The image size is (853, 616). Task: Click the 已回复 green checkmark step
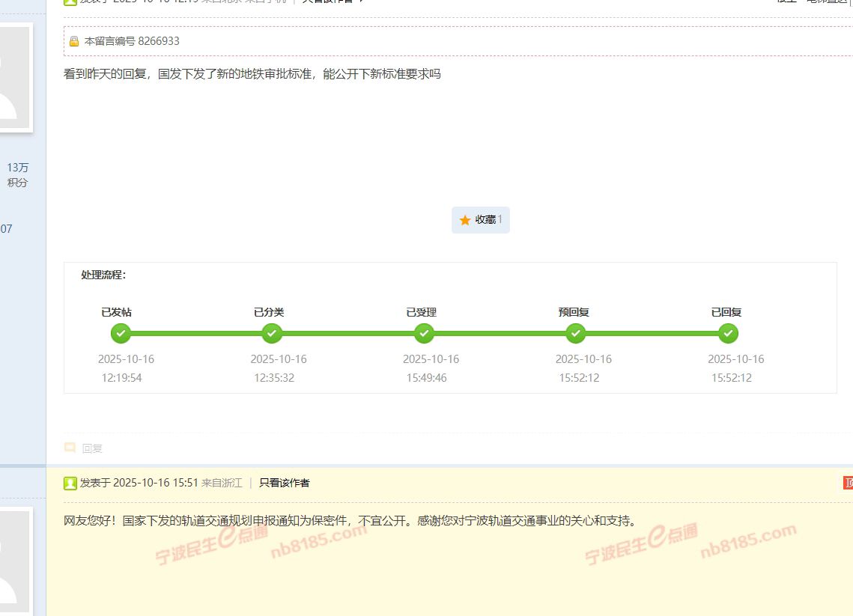tap(728, 333)
